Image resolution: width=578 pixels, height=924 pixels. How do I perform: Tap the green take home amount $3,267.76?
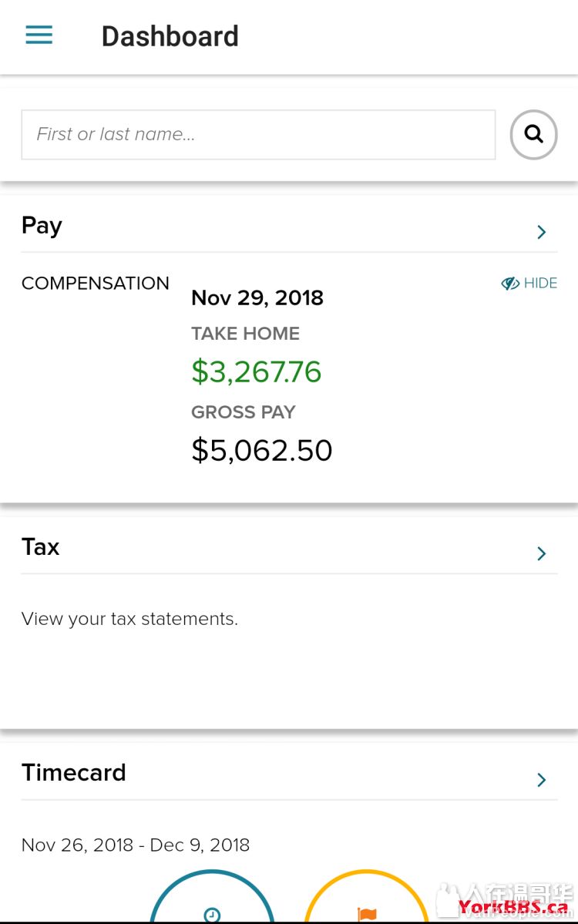click(x=256, y=372)
